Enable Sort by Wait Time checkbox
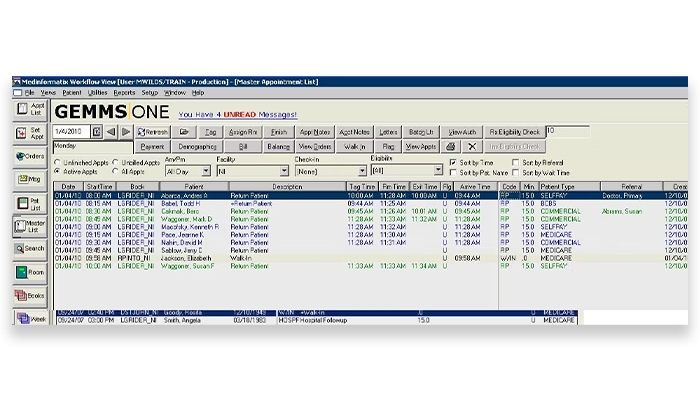This screenshot has height=400, width=700. tap(516, 172)
